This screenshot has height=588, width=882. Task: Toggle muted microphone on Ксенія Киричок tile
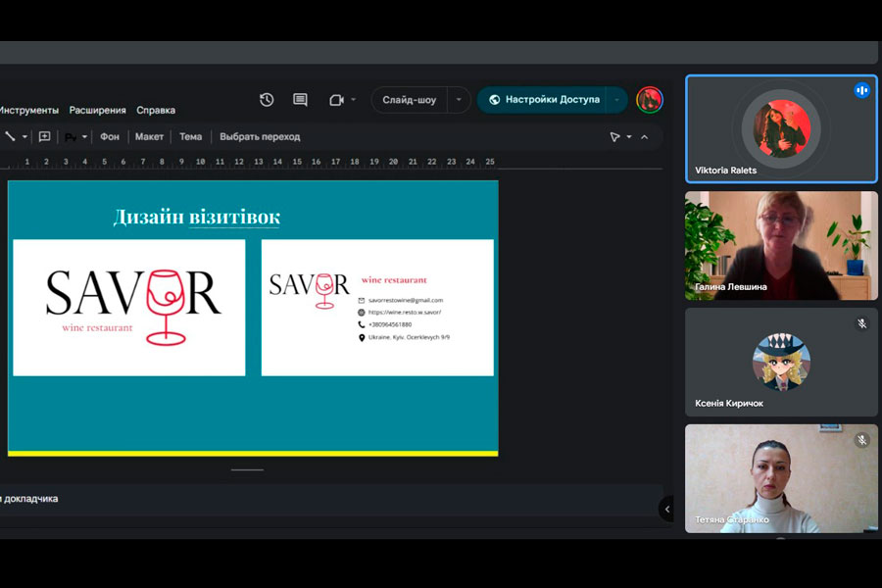(x=861, y=323)
